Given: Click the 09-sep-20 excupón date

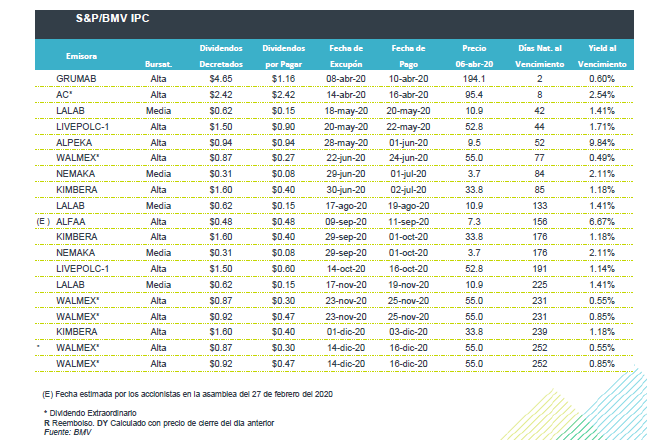Looking at the screenshot, I should 346,222.
